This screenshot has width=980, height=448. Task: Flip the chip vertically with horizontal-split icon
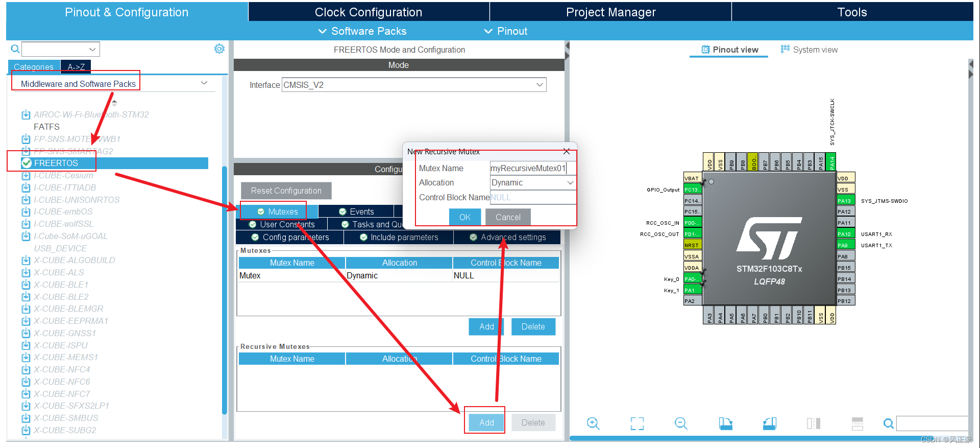point(857,423)
